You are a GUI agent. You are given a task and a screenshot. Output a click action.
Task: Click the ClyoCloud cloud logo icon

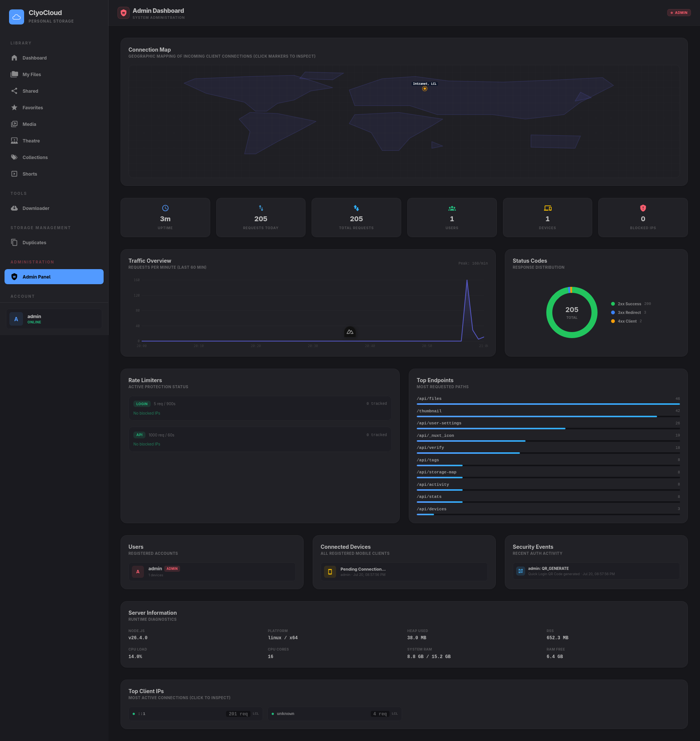click(x=17, y=17)
